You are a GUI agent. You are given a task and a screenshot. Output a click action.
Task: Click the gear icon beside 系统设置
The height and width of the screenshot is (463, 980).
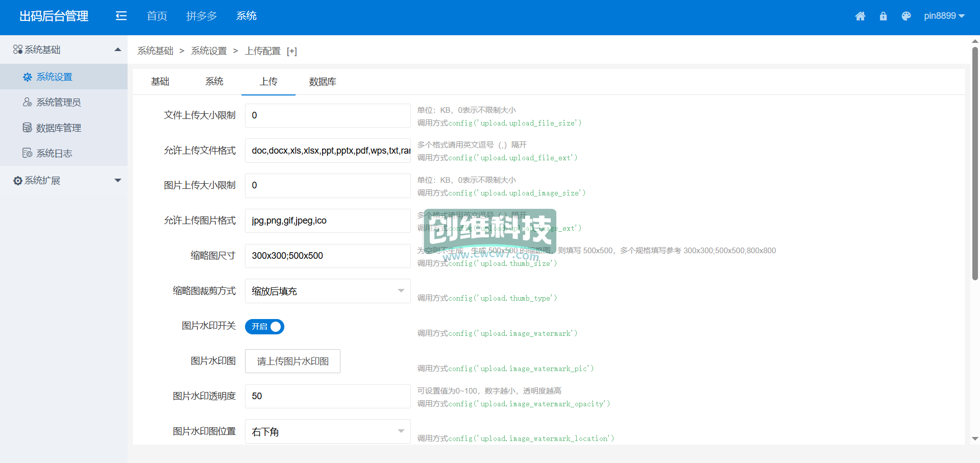click(x=28, y=77)
